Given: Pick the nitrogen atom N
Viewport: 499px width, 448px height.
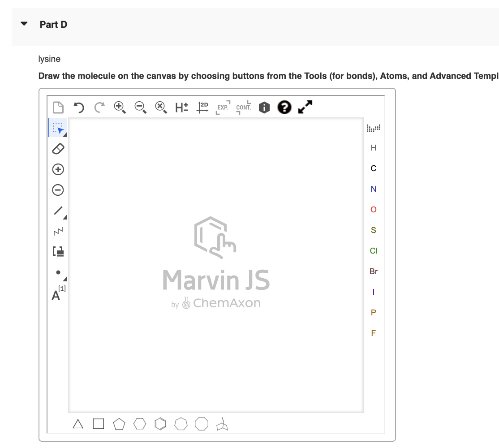Looking at the screenshot, I should coord(374,189).
